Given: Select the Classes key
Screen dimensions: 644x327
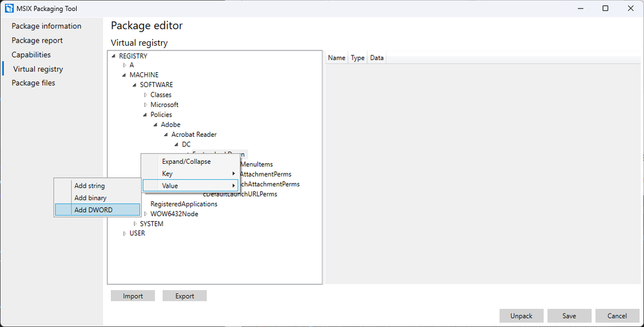Looking at the screenshot, I should coord(161,94).
